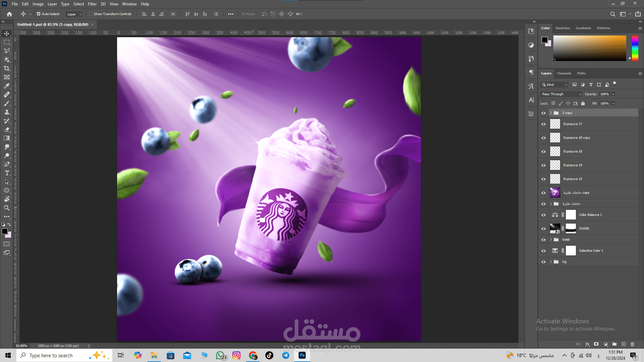Select the Horizontal Type tool
The width and height of the screenshot is (644, 362).
tap(7, 173)
